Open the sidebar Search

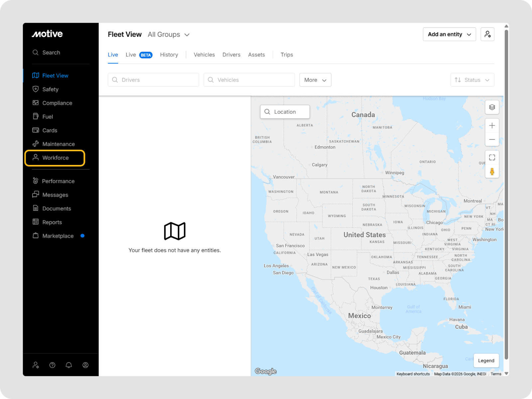[x=47, y=53]
